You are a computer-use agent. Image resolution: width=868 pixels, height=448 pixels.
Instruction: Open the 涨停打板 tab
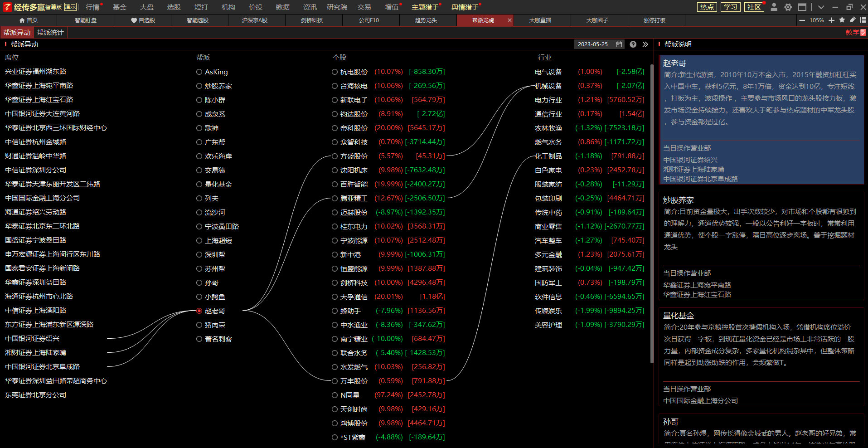tap(655, 20)
